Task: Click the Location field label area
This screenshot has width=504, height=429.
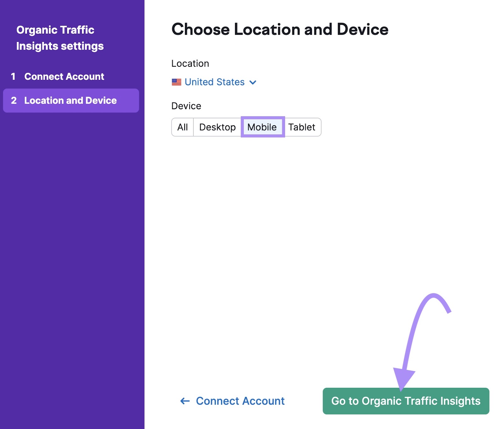Action: click(190, 64)
